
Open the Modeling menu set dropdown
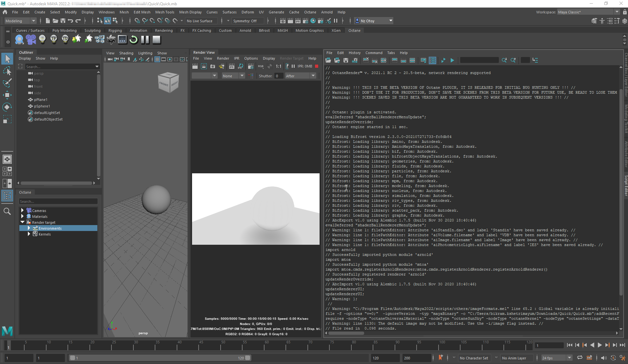coord(20,21)
